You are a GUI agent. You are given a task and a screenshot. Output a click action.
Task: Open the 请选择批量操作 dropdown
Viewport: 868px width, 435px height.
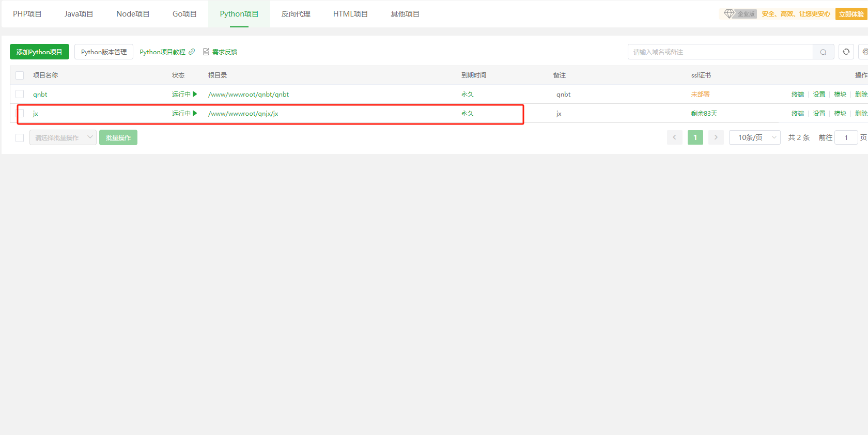[63, 137]
